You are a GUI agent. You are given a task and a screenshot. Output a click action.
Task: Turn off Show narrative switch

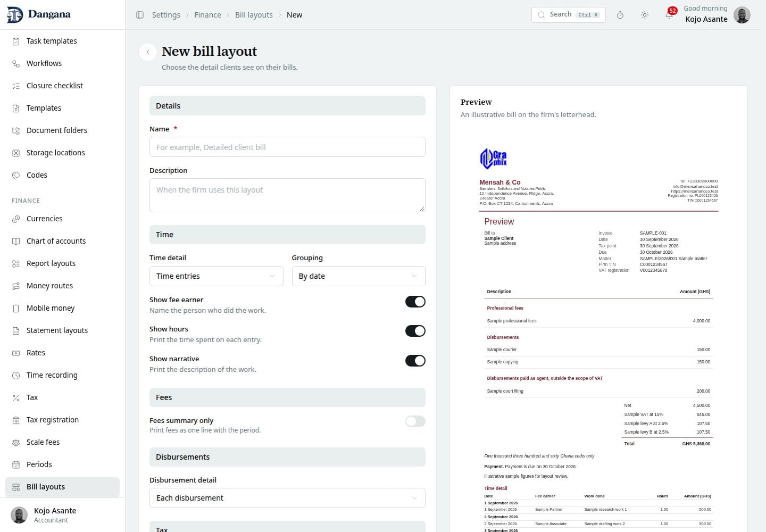pyautogui.click(x=415, y=361)
